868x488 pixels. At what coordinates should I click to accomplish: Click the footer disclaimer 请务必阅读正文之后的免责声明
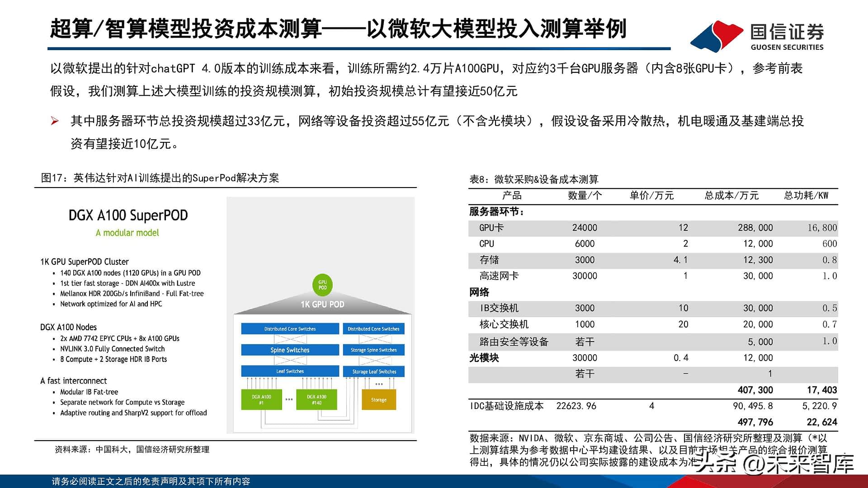[151, 482]
